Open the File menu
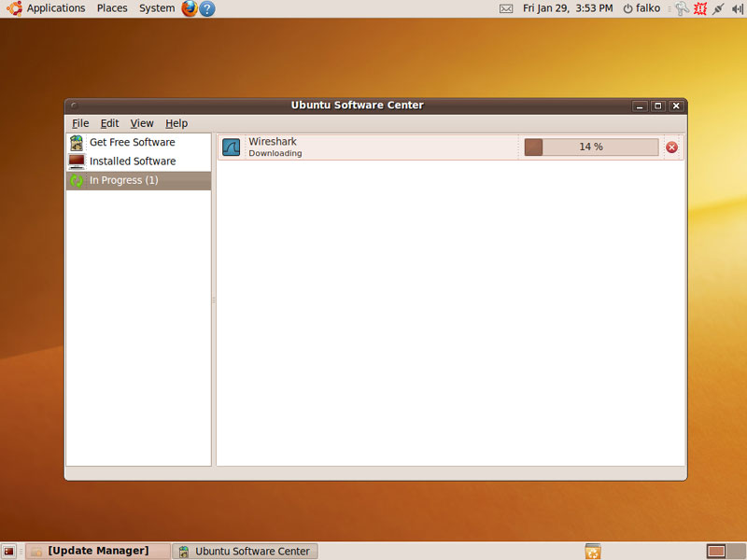The height and width of the screenshot is (560, 747). coord(80,123)
